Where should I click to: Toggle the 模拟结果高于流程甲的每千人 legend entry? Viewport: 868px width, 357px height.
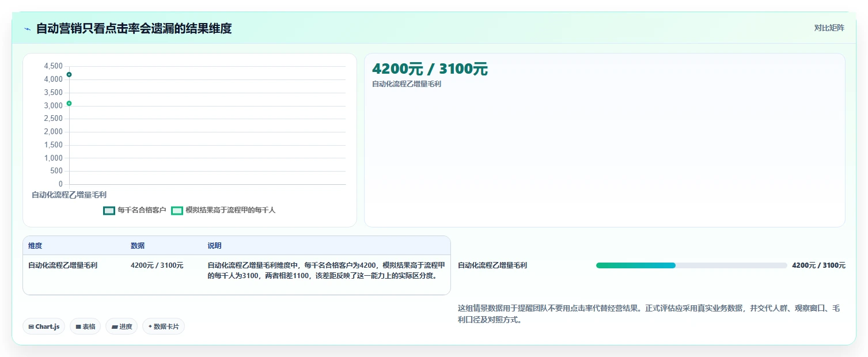point(223,210)
